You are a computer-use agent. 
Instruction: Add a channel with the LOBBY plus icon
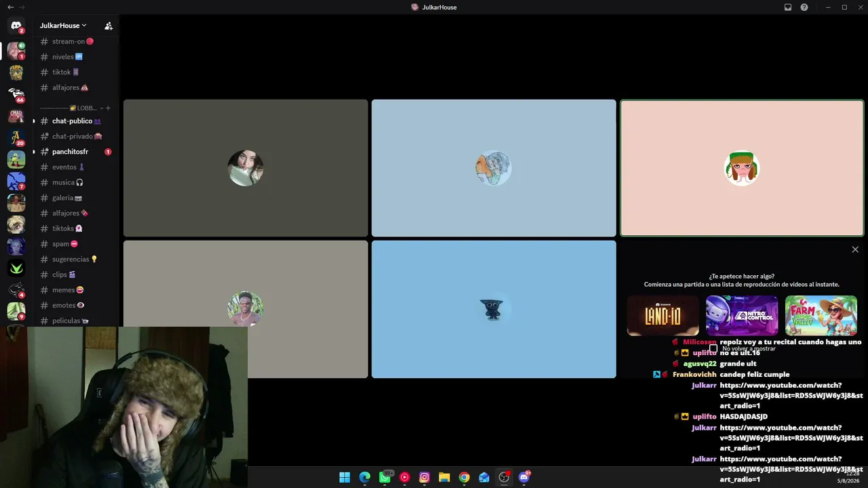(x=108, y=108)
